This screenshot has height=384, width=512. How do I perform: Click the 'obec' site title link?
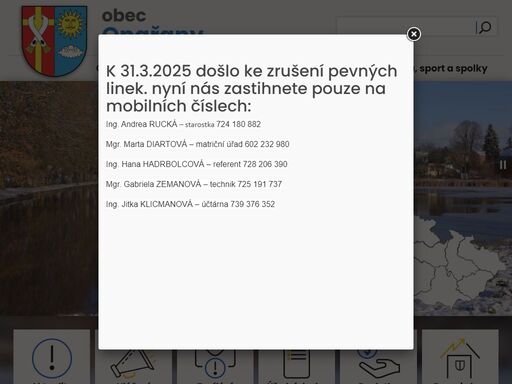tap(124, 15)
